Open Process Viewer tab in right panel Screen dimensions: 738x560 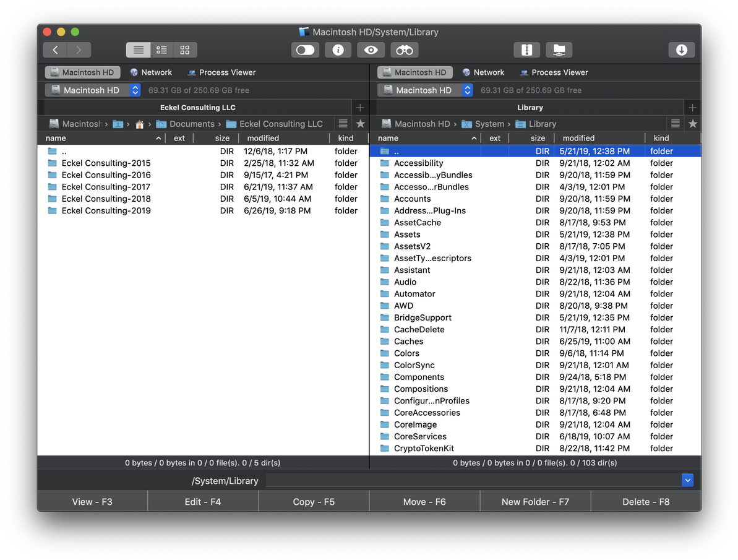[554, 72]
